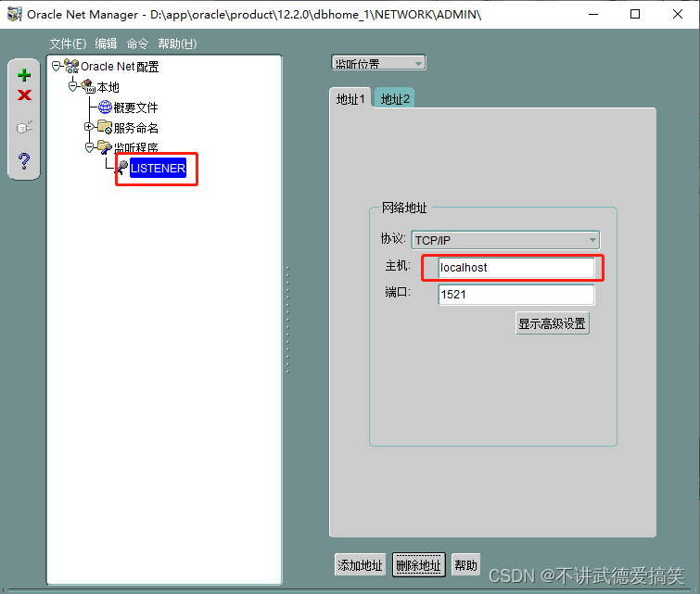Screen dimensions: 700x594
Task: Open the 帮助(H) menu
Action: [x=177, y=44]
